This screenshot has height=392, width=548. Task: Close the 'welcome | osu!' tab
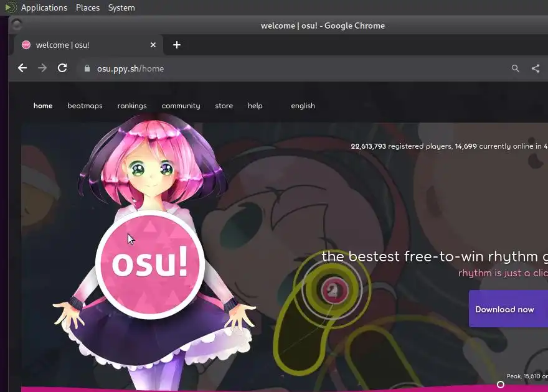153,45
